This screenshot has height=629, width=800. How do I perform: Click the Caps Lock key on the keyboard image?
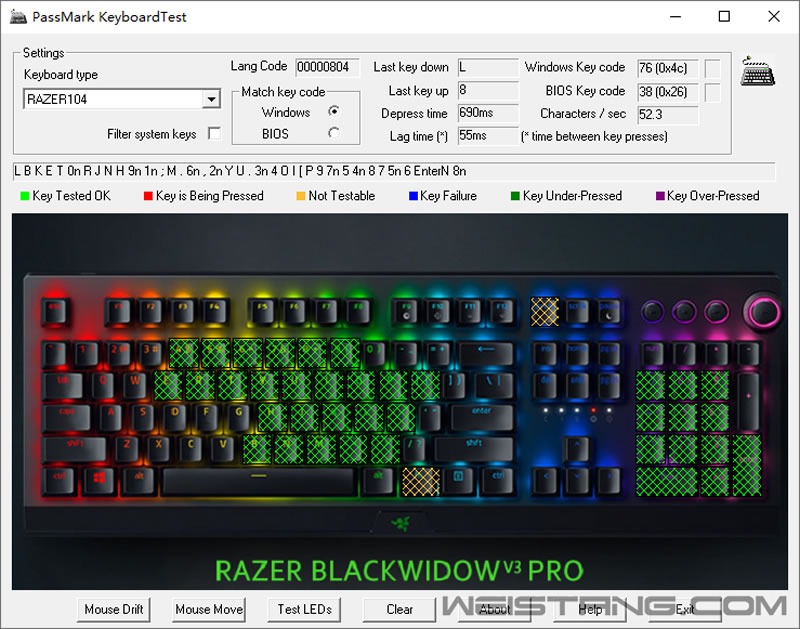click(x=67, y=417)
